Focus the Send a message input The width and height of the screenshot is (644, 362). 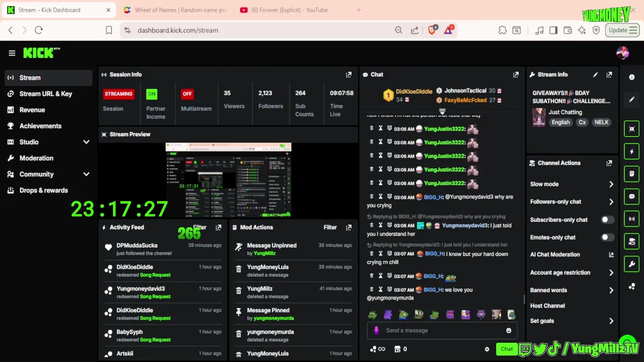point(442,330)
